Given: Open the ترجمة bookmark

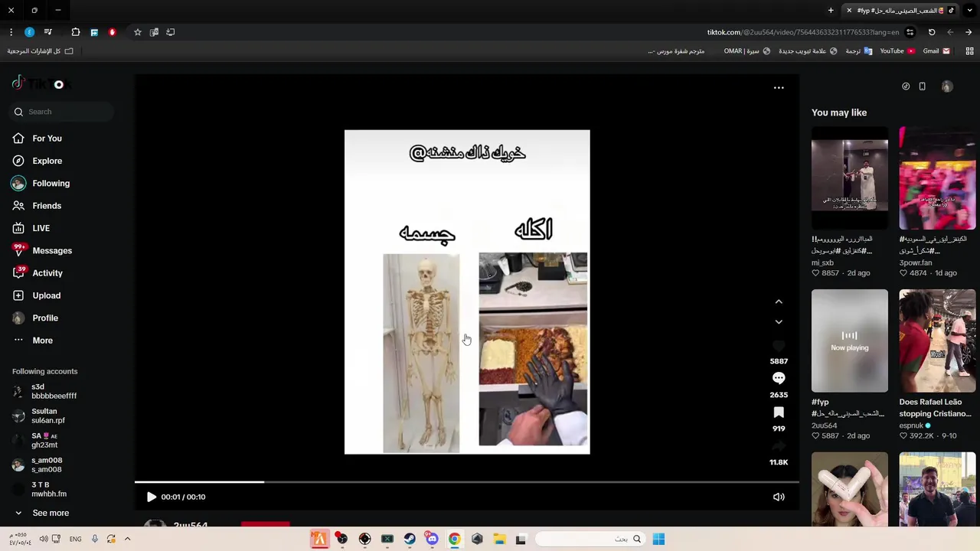Looking at the screenshot, I should tap(859, 51).
